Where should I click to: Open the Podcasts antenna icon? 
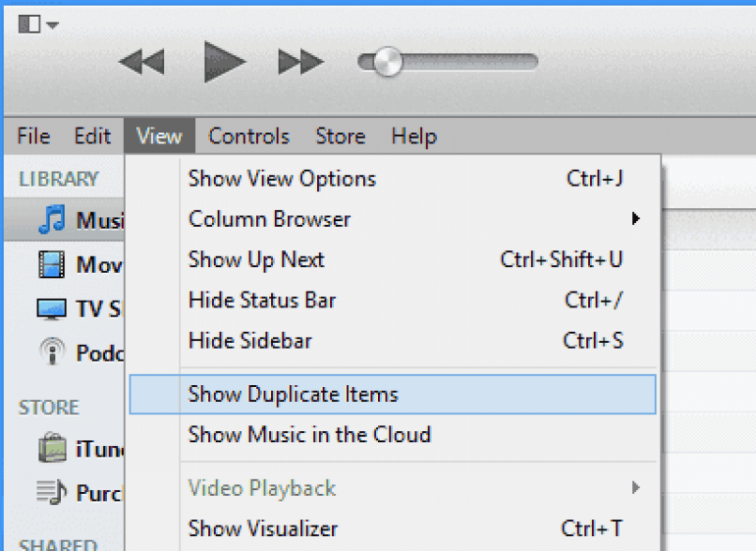pyautogui.click(x=52, y=351)
